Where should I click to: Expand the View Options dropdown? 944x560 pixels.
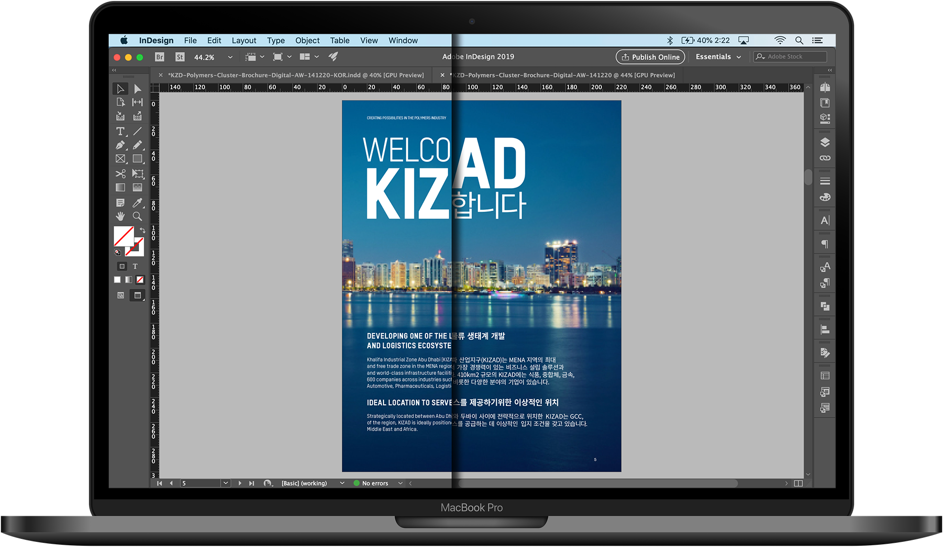[x=262, y=57]
